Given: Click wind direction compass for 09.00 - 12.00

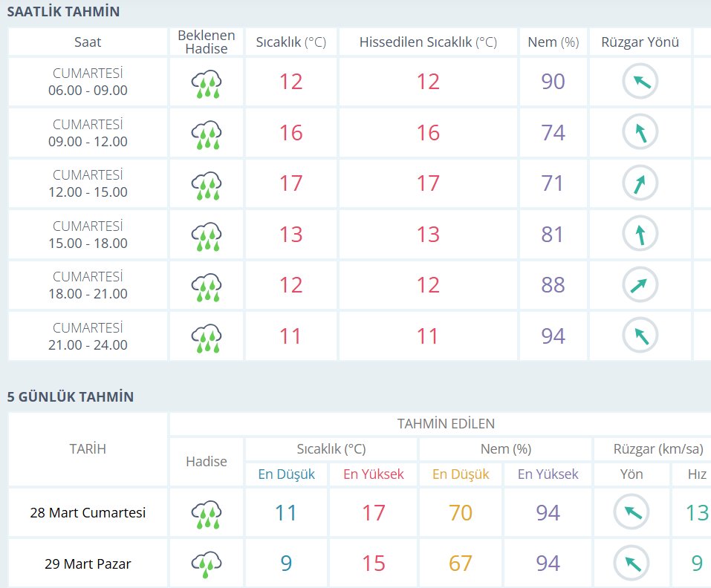Looking at the screenshot, I should pyautogui.click(x=640, y=133).
